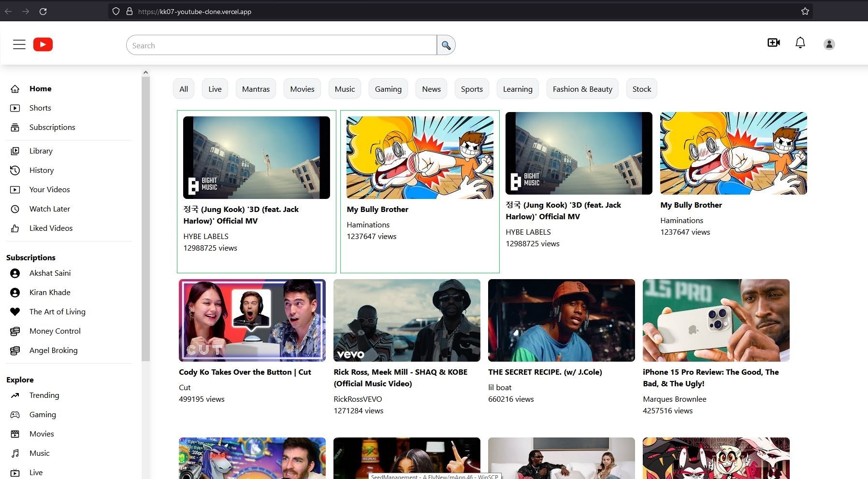The image size is (868, 479).
Task: Open the Watch Later link
Action: pos(50,209)
